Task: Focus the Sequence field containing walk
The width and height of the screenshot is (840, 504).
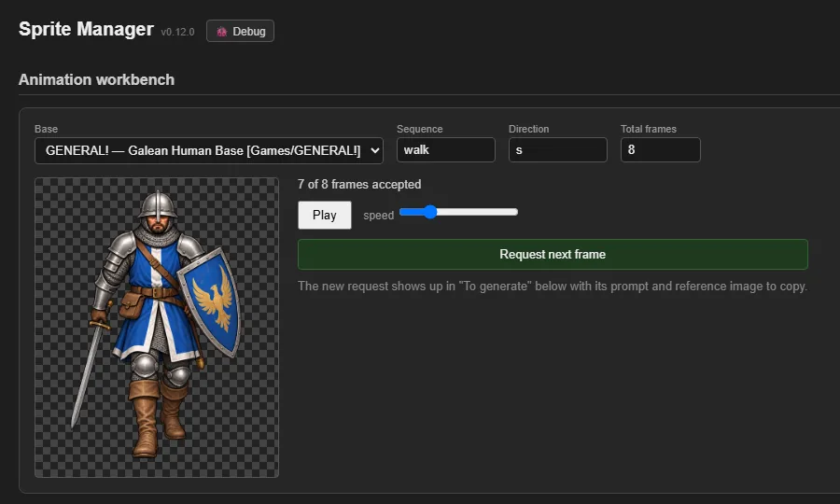Action: (x=446, y=150)
